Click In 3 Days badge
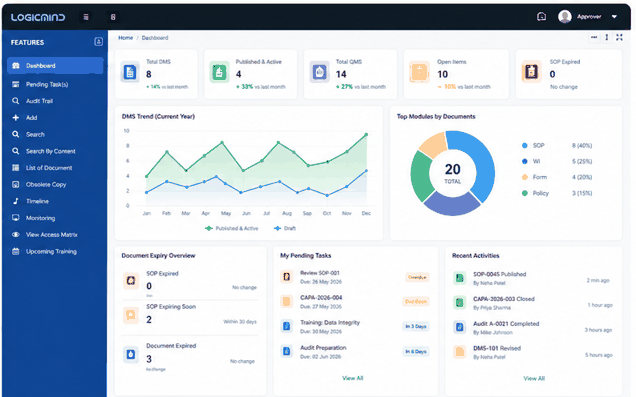This screenshot has height=397, width=636. point(416,326)
